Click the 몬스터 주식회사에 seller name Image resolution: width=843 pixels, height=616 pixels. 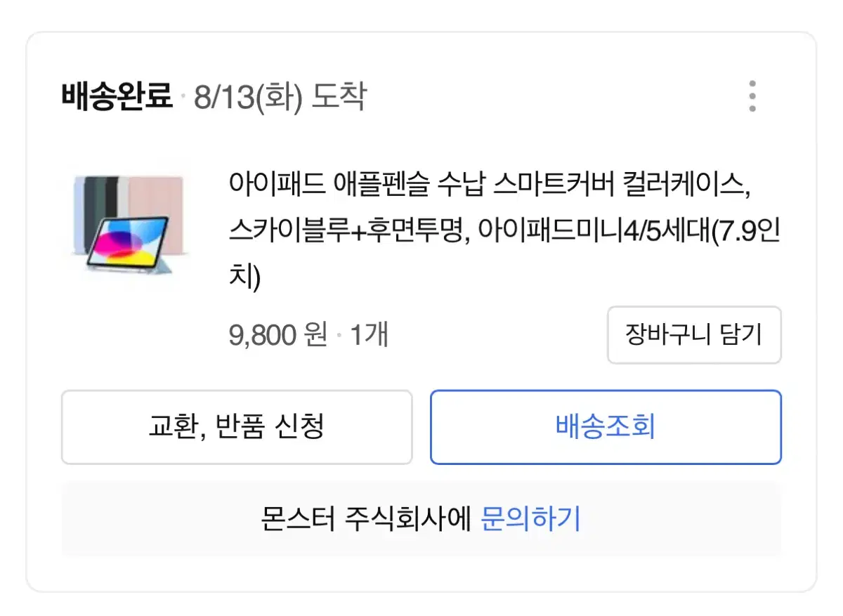click(365, 520)
